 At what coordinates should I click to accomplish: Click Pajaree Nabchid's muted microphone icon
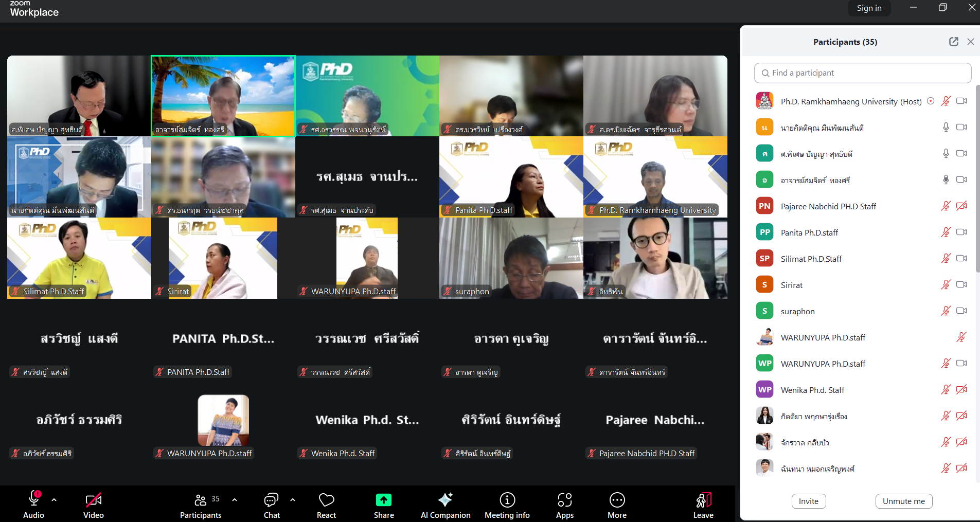tap(946, 206)
